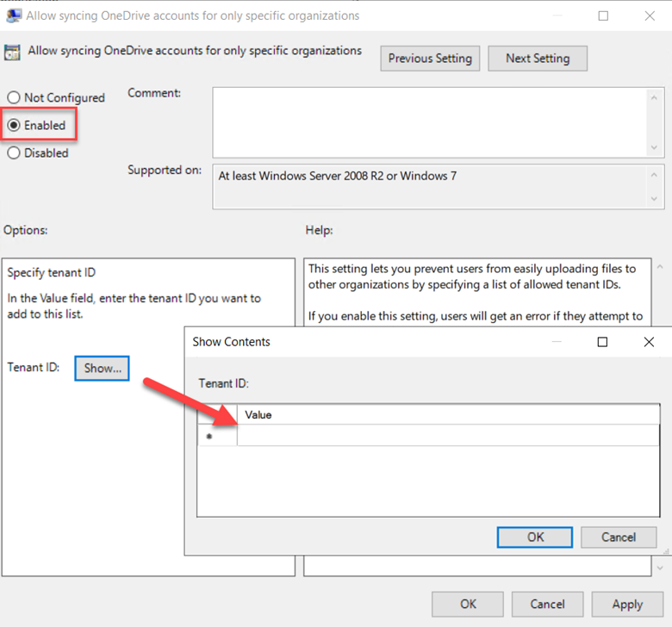
Task: Maximize the Show Contents dialog
Action: 602,342
